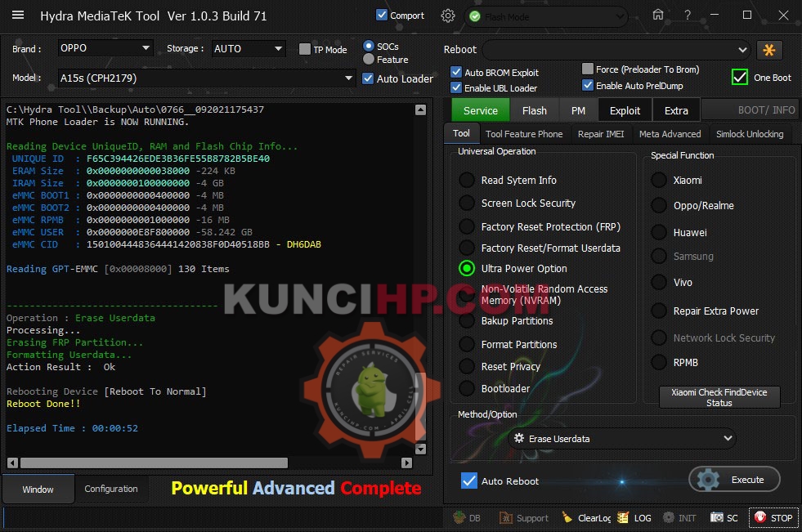
Task: Expand the Reboot dropdown
Action: (616, 50)
